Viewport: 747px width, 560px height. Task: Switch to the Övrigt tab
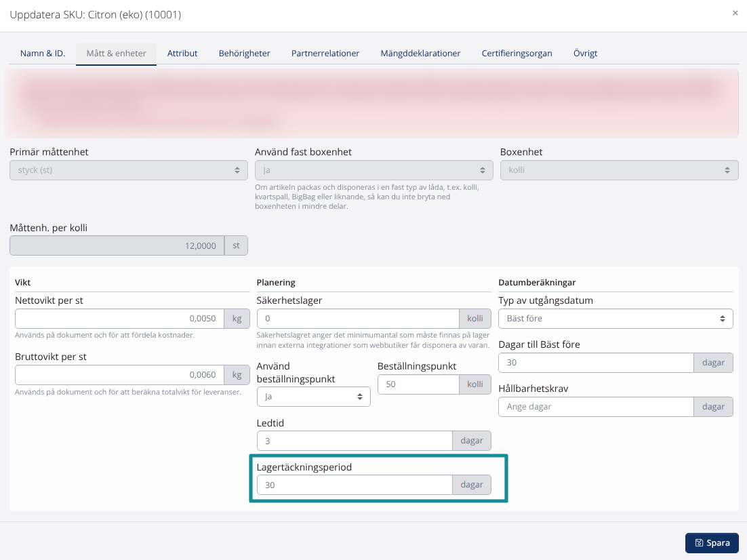point(584,52)
